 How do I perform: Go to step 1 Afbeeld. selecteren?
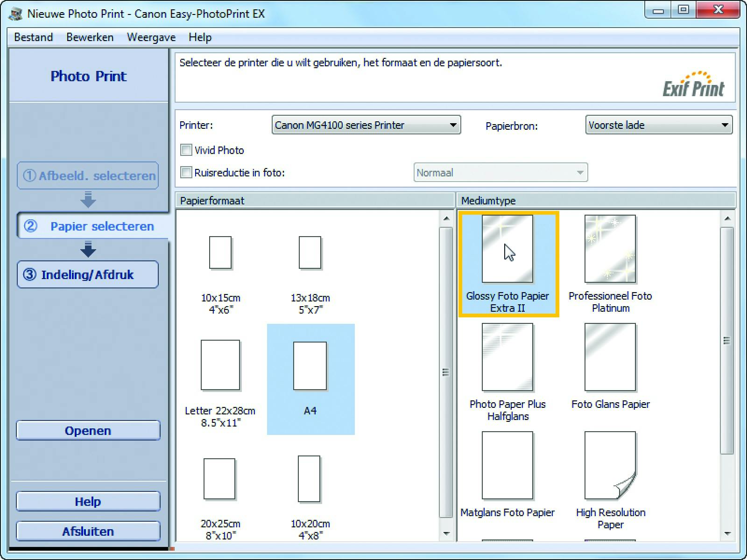tap(88, 175)
